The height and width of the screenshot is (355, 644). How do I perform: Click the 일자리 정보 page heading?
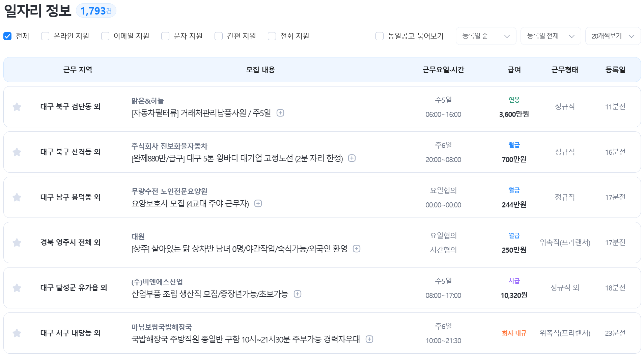pos(37,10)
